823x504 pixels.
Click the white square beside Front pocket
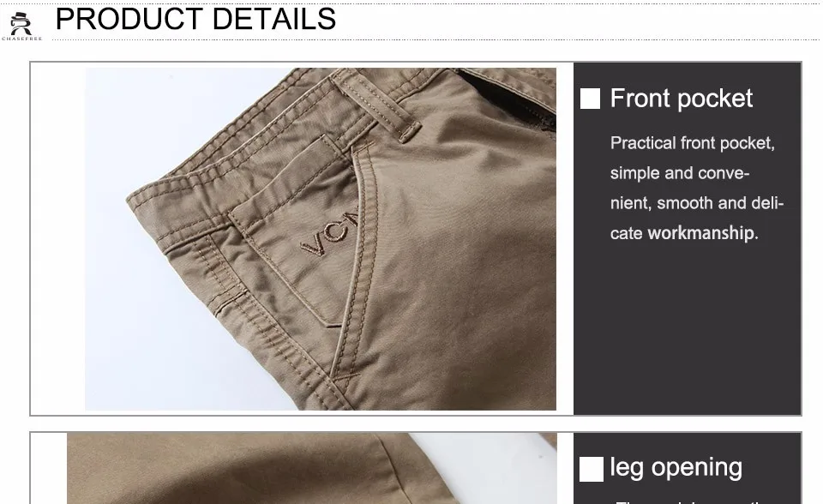[x=590, y=99]
